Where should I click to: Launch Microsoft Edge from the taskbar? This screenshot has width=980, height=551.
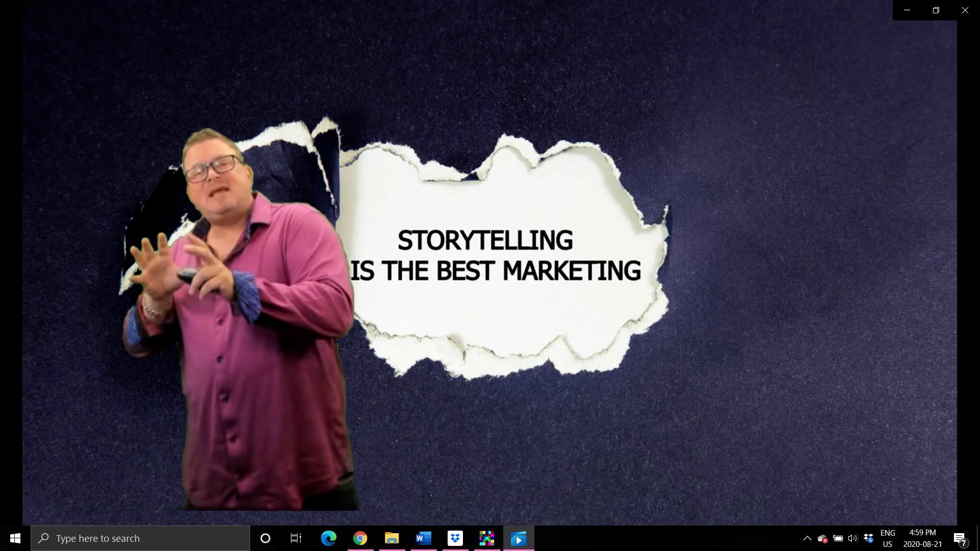tap(328, 538)
